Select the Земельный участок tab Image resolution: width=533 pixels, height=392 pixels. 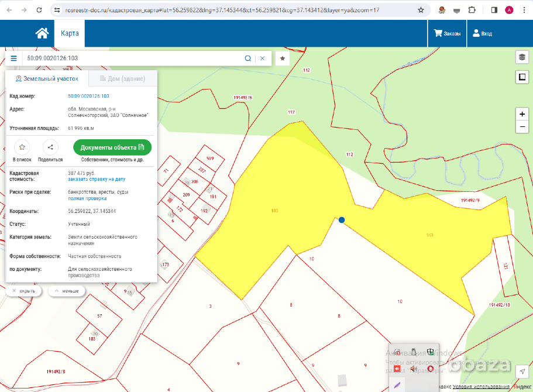(x=47, y=78)
